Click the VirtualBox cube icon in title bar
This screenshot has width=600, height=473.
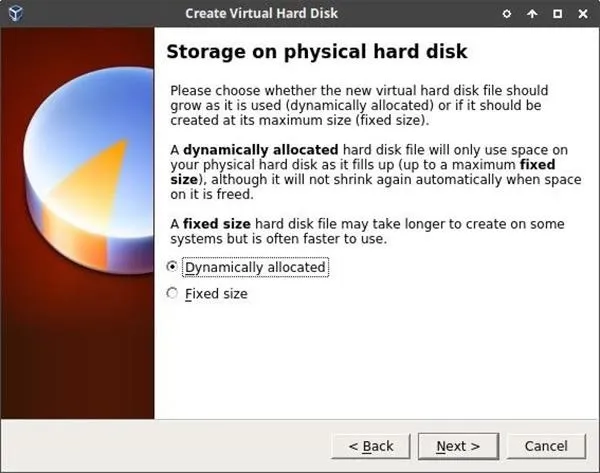(16, 13)
